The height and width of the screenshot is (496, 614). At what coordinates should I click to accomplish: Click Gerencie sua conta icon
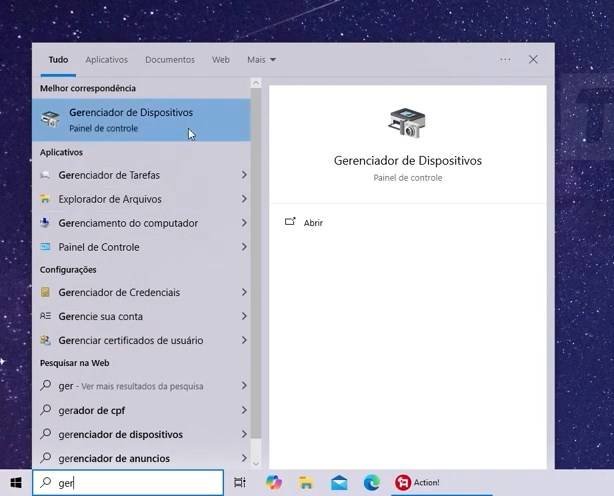(x=45, y=316)
